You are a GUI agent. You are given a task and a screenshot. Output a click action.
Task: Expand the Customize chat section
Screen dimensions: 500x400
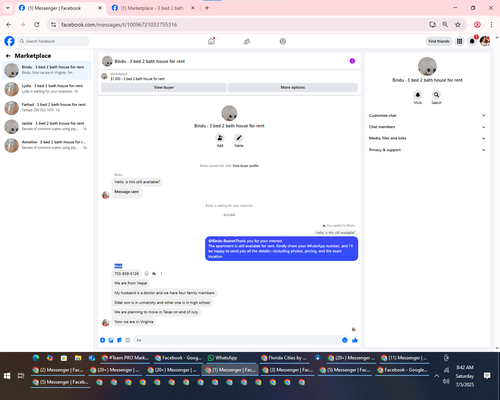[x=427, y=116]
